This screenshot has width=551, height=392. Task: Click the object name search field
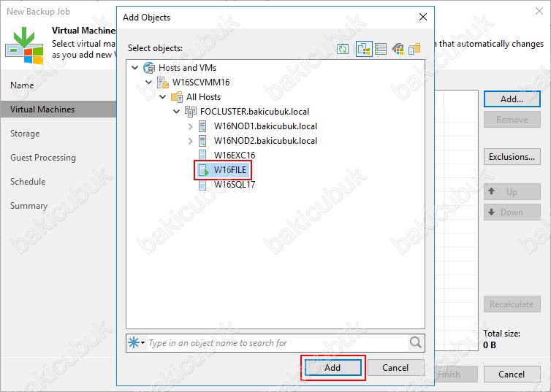click(x=277, y=343)
